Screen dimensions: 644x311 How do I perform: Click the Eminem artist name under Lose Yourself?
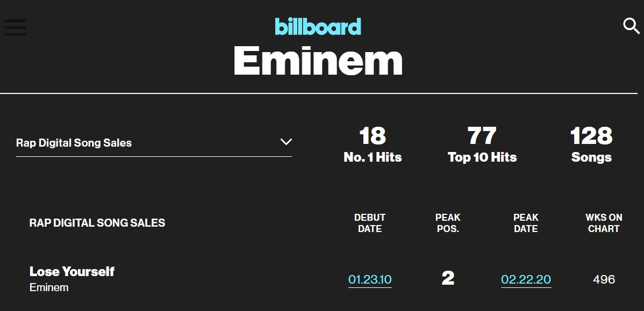point(49,287)
